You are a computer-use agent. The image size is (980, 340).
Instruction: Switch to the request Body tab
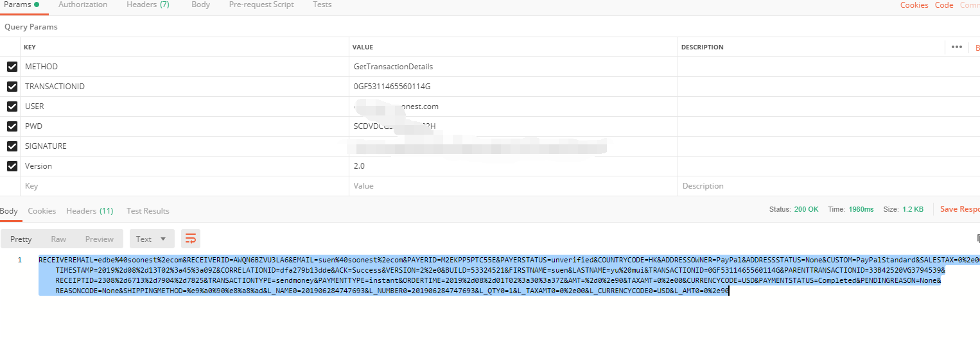[200, 4]
